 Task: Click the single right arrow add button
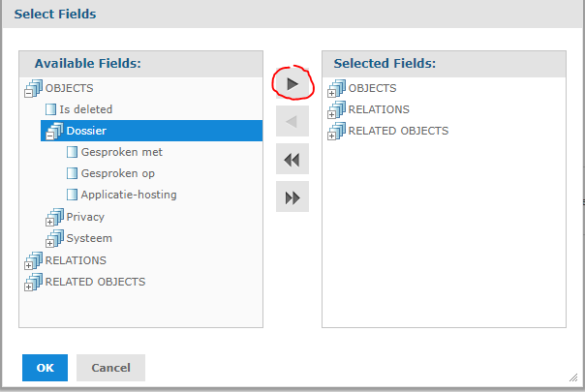(292, 83)
